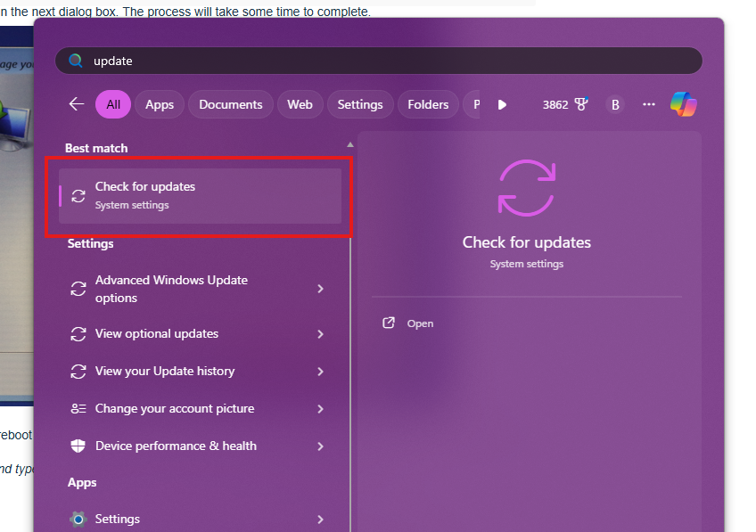Click Check for updates title in preview pane
This screenshot has width=756, height=532.
click(527, 242)
